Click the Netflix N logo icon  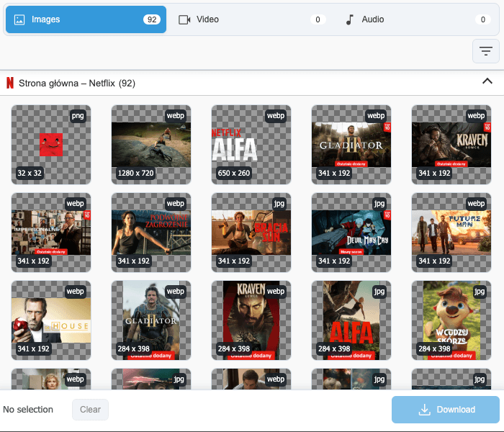pos(10,83)
